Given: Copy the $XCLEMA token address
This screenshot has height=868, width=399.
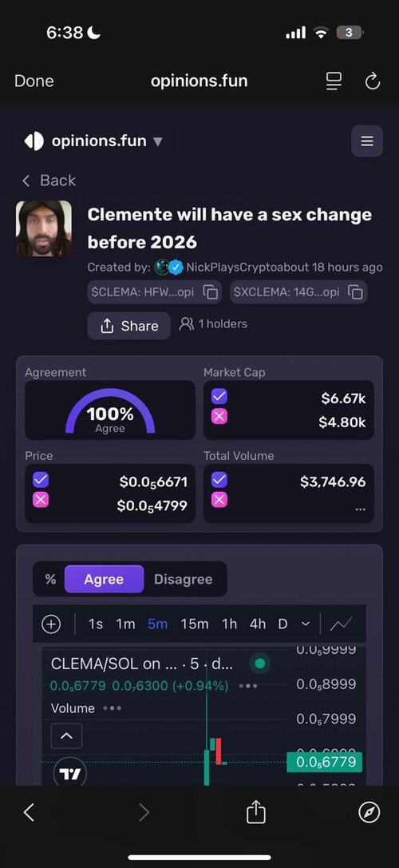Looking at the screenshot, I should 355,291.
